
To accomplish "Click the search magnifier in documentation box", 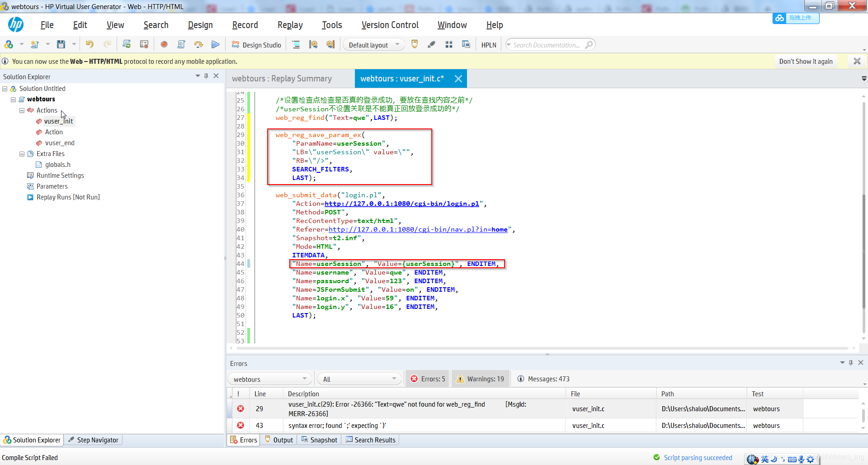I will [589, 45].
